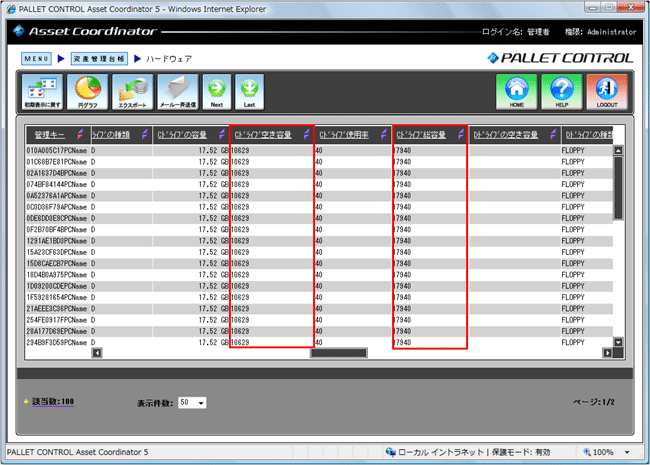Click the HOME icon button

pyautogui.click(x=517, y=92)
